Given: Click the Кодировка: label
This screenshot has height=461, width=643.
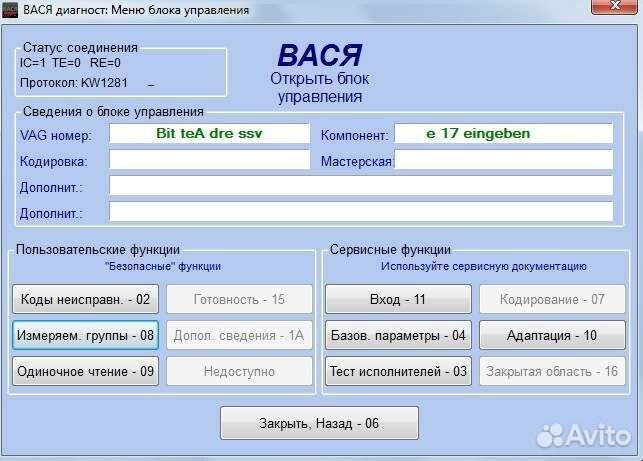Looking at the screenshot, I should click(54, 162).
